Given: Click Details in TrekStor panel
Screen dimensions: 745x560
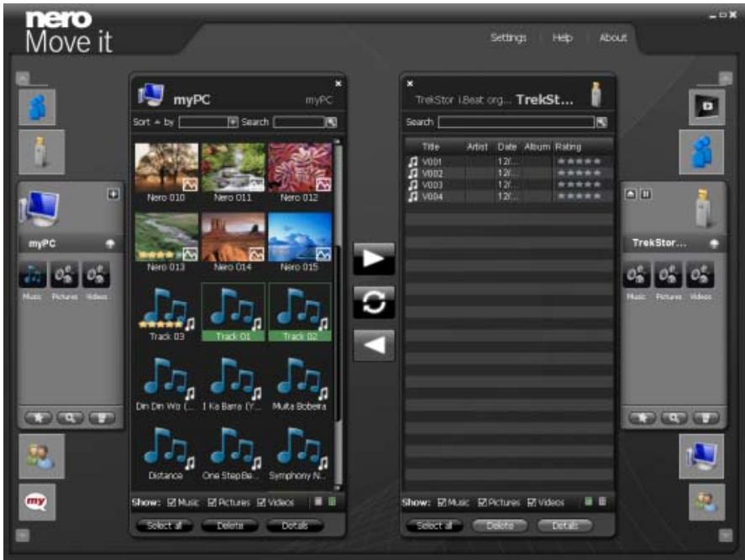Looking at the screenshot, I should pos(565,526).
